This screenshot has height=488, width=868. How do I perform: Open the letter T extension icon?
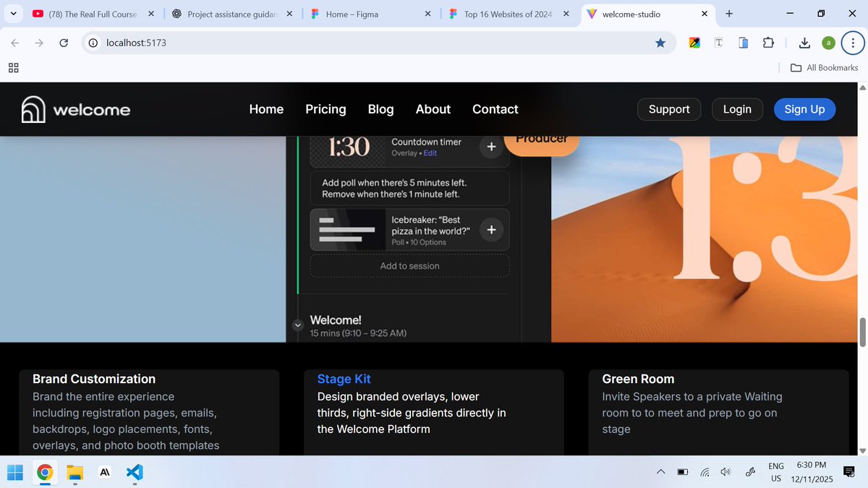(718, 43)
